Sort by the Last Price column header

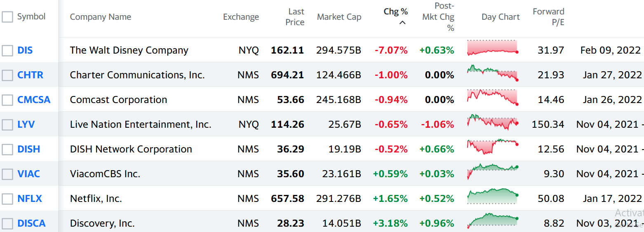295,17
